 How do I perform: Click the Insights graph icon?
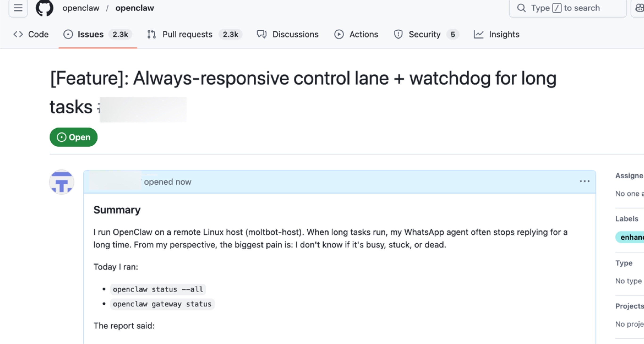tap(479, 34)
